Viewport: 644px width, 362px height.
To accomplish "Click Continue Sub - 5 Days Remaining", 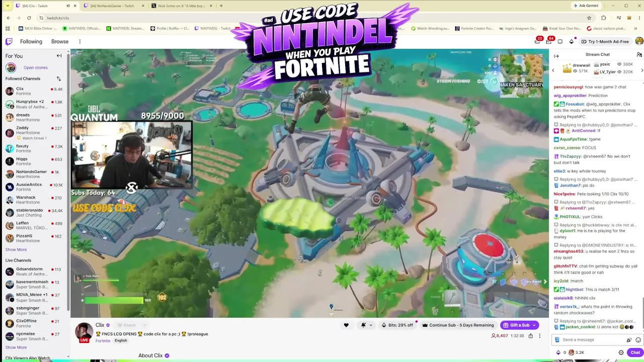I will tap(458, 325).
